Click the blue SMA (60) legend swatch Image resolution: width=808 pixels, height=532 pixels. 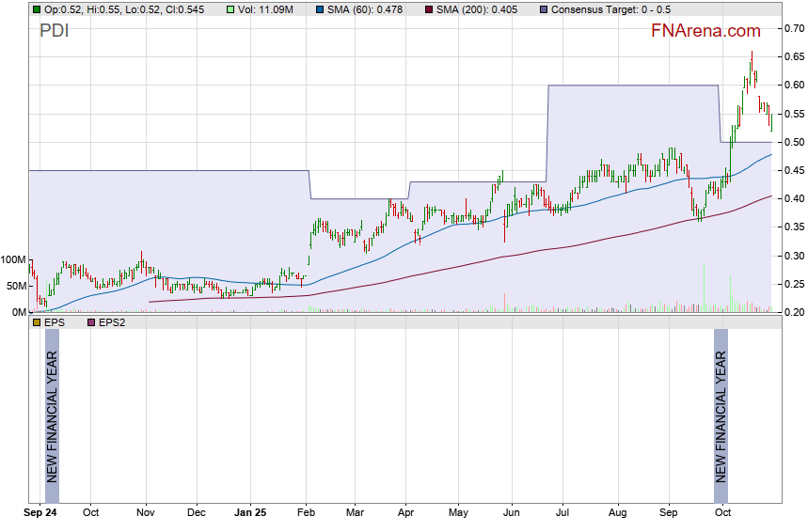point(320,9)
